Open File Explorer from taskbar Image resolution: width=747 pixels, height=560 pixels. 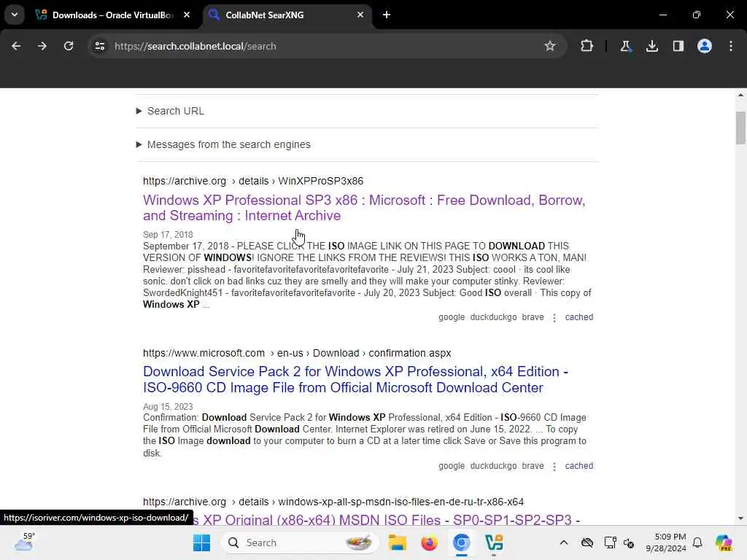397,542
